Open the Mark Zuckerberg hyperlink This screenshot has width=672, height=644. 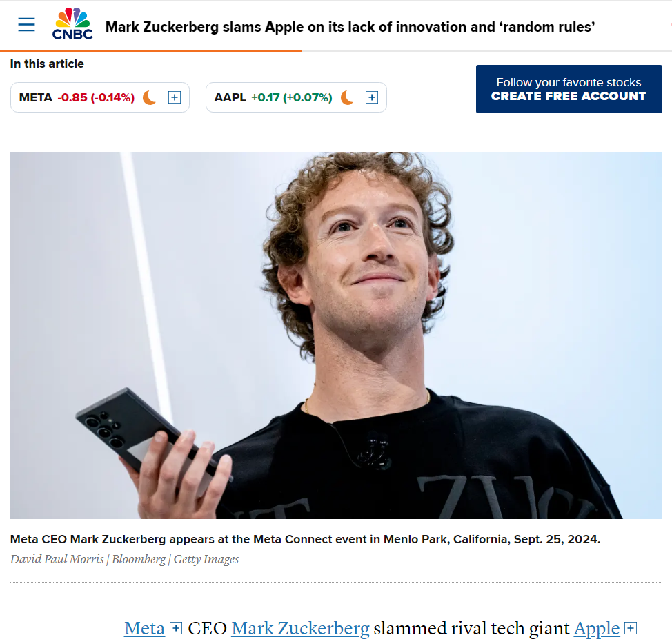(x=300, y=629)
